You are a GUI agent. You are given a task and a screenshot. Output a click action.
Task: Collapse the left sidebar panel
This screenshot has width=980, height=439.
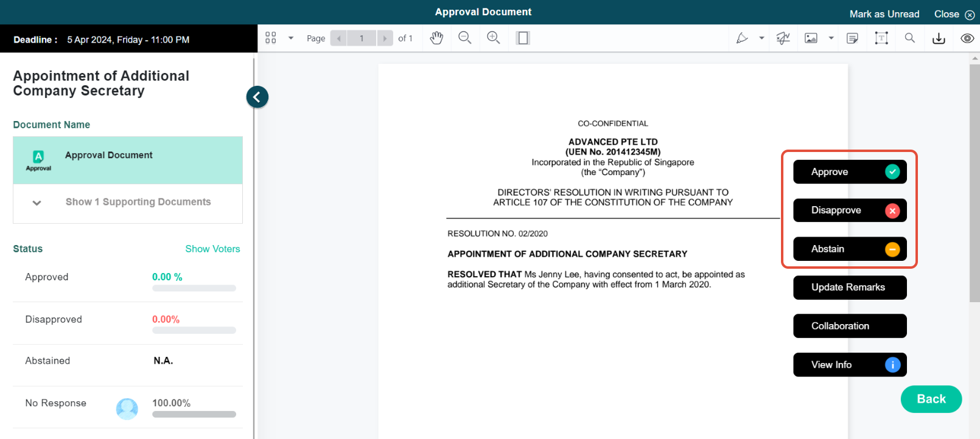(x=257, y=97)
